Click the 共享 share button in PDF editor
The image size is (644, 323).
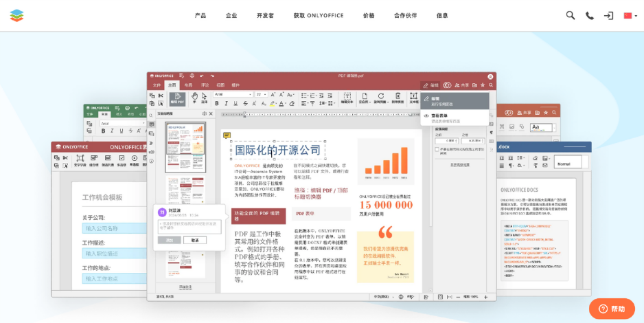click(461, 85)
